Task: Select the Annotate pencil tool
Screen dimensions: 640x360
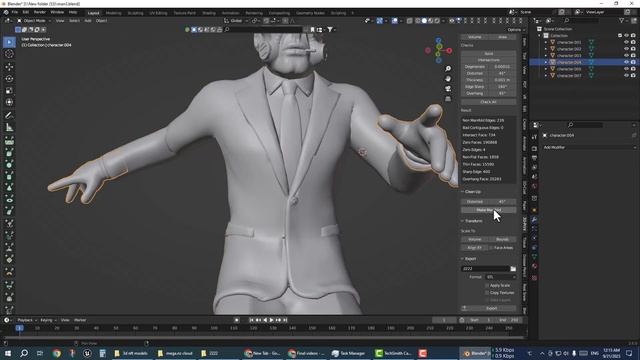Action: click(9, 116)
